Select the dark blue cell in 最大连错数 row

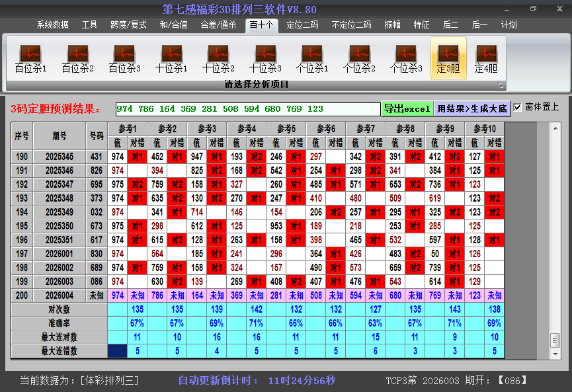point(118,351)
